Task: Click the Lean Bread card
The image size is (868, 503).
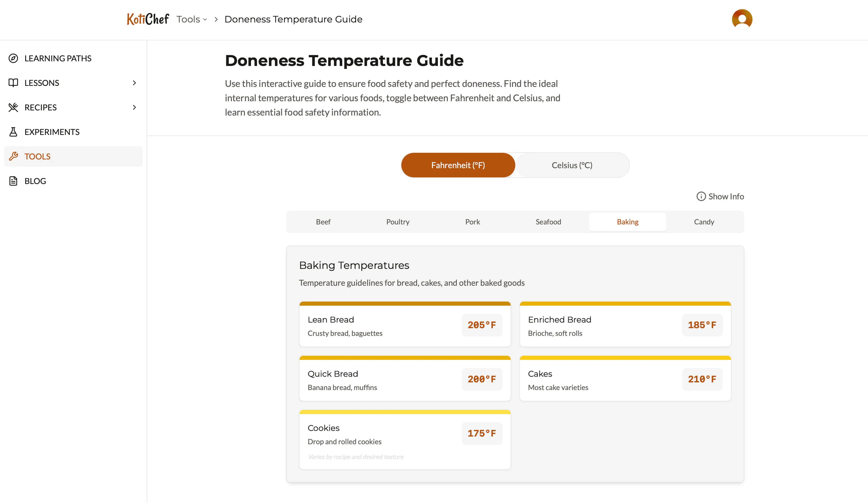Action: click(x=405, y=324)
